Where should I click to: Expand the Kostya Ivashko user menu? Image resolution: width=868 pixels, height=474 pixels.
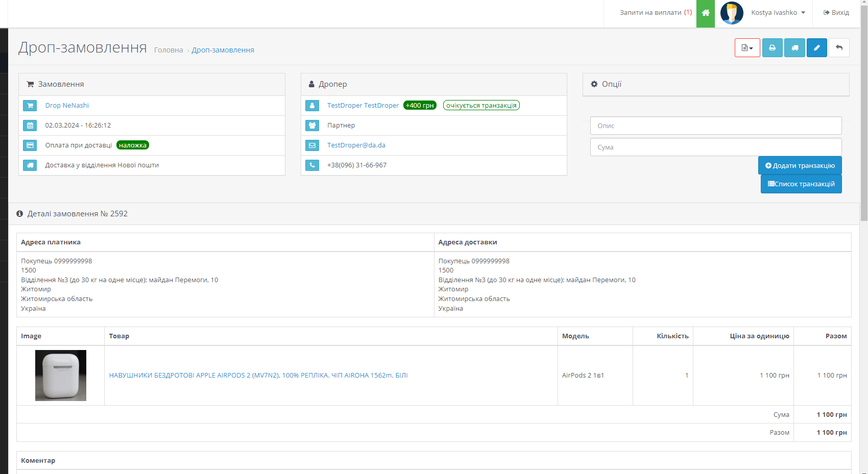778,13
